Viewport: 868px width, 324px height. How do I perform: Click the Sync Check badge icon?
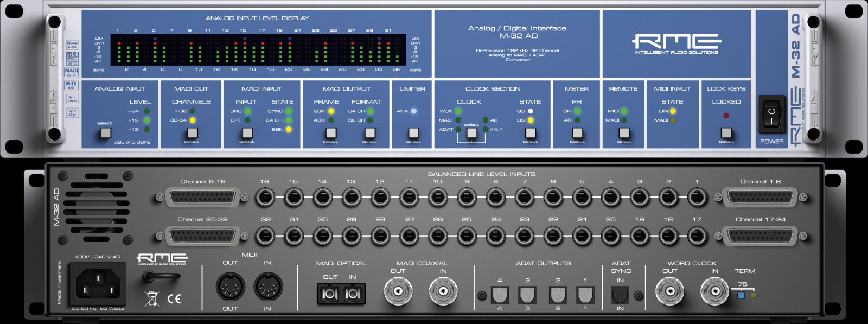(x=72, y=99)
